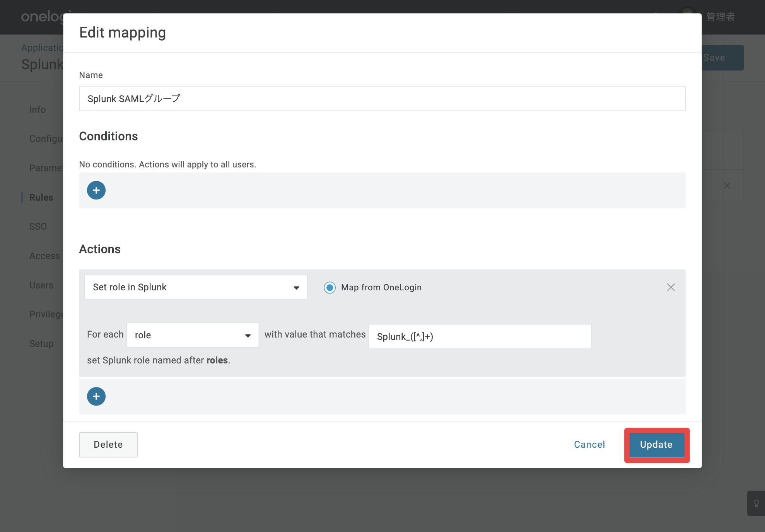Add a new condition with plus icon

click(96, 190)
